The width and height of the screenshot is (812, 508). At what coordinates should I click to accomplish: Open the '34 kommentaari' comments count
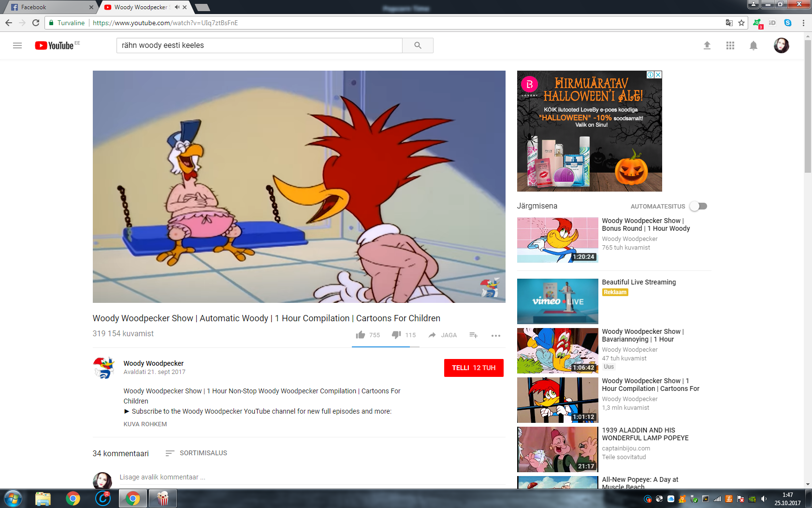121,453
